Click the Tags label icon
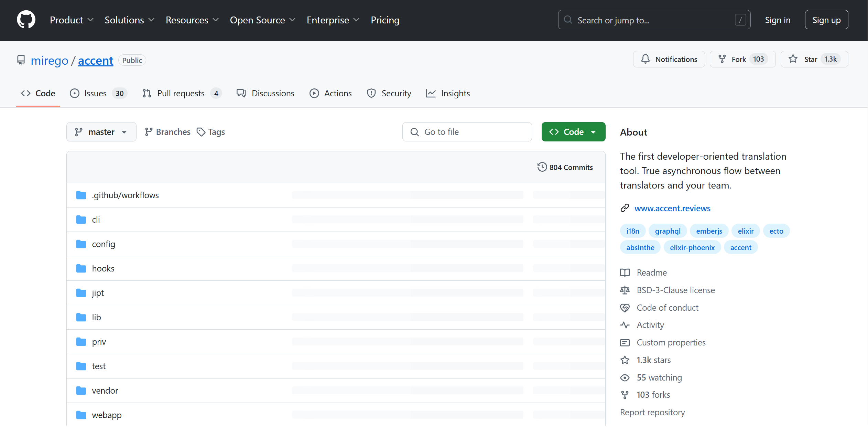 [x=201, y=132]
